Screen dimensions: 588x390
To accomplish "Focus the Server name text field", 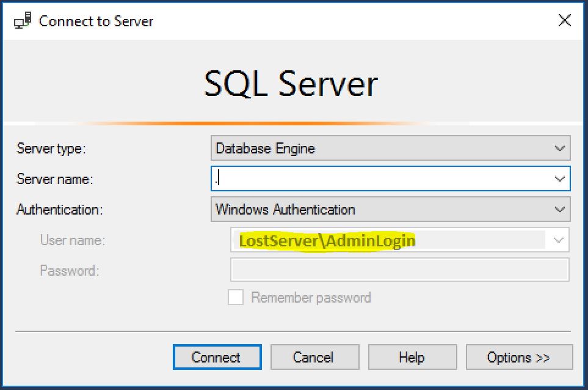I will click(379, 179).
